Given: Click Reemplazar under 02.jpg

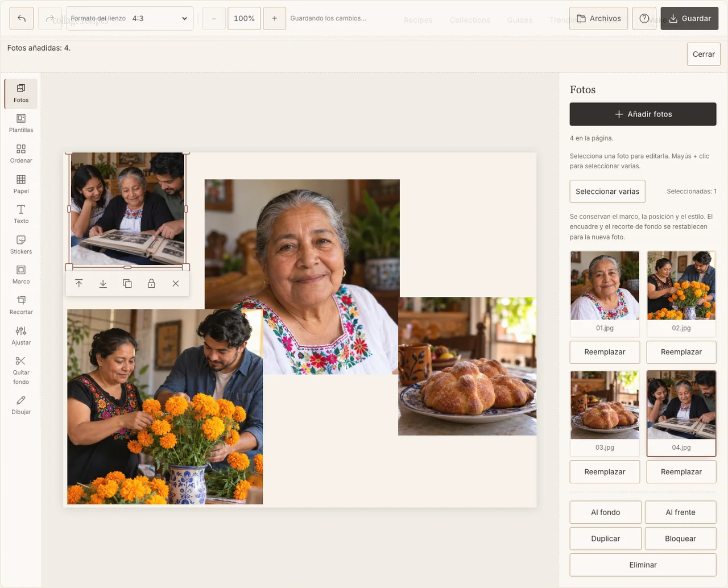Looking at the screenshot, I should [x=681, y=352].
